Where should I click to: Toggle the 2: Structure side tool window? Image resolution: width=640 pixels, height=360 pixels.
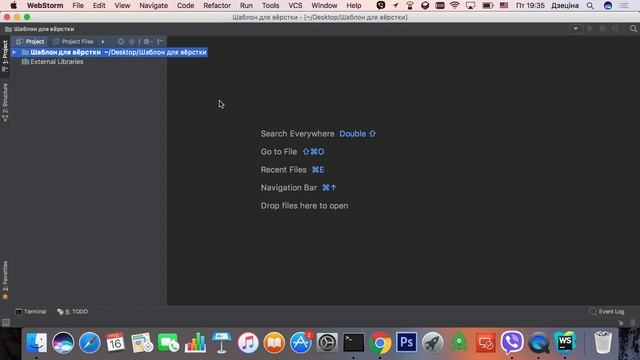(x=5, y=102)
